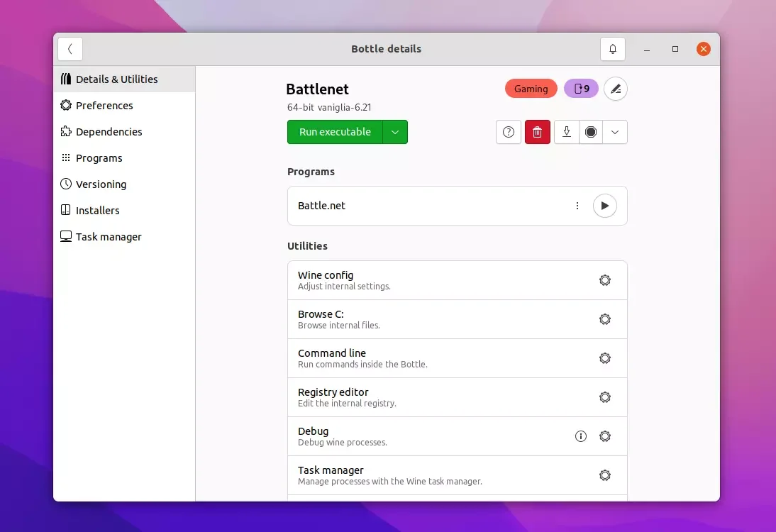776x532 pixels.
Task: Click the Battlenet bottle name heading
Action: tap(318, 89)
